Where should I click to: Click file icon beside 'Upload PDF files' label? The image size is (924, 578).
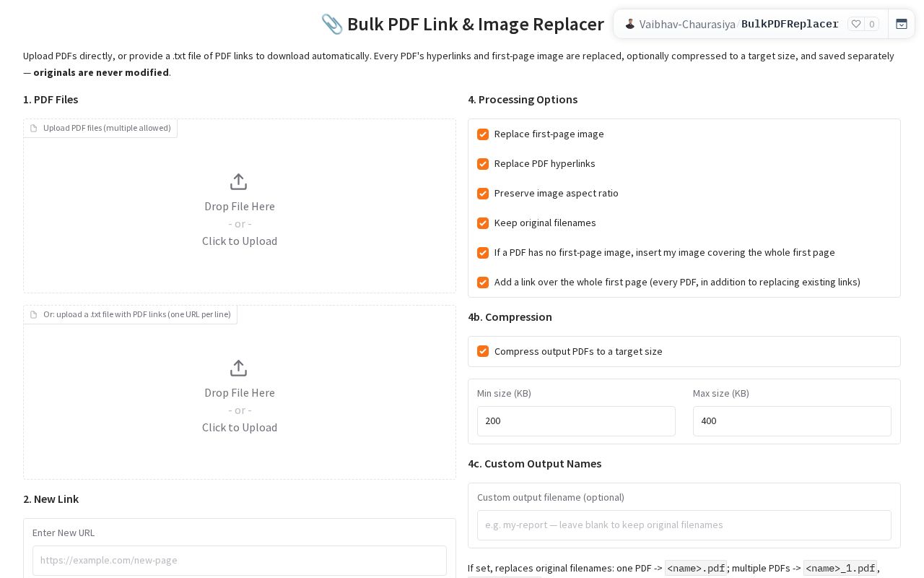33,129
